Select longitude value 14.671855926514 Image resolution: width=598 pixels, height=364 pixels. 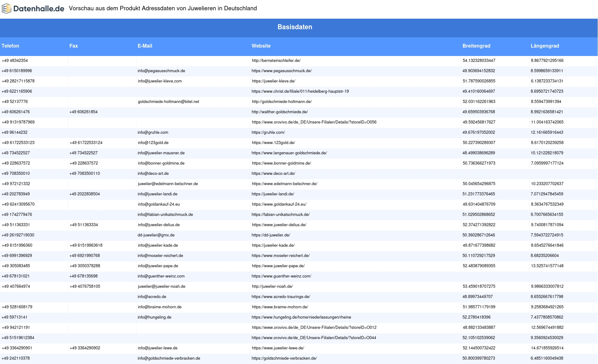tap(547, 348)
